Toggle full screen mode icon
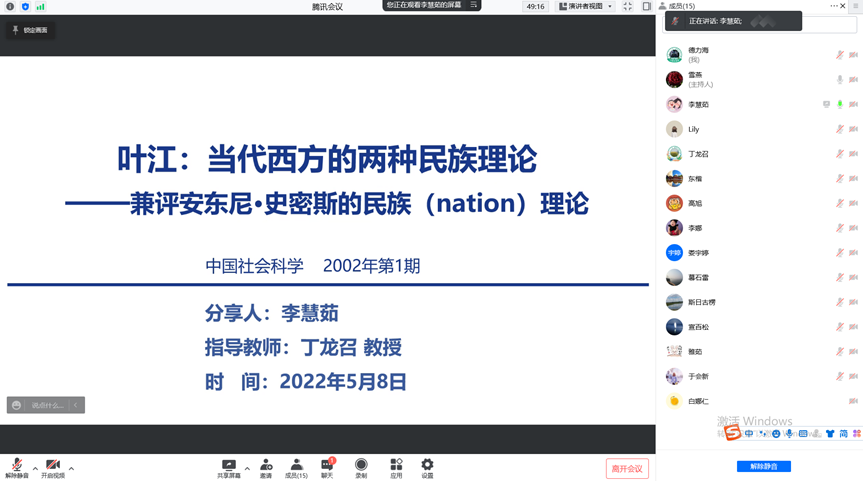The width and height of the screenshot is (863, 481). pyautogui.click(x=627, y=7)
